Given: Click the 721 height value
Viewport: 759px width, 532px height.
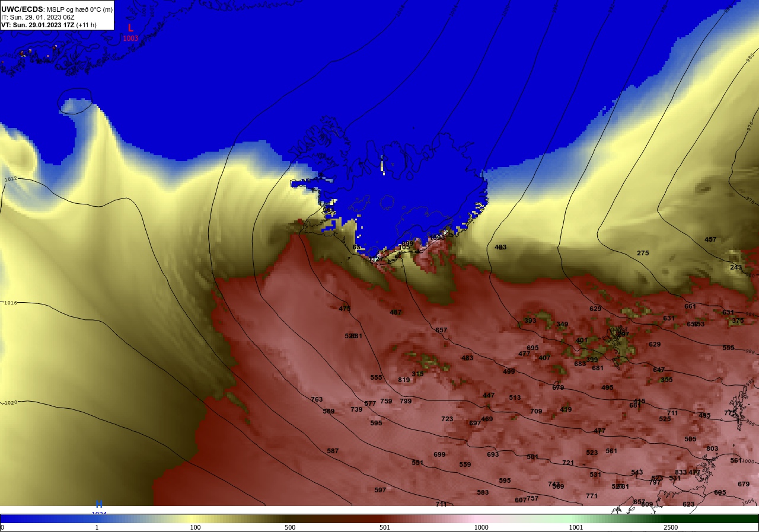Looking at the screenshot, I should tap(568, 463).
